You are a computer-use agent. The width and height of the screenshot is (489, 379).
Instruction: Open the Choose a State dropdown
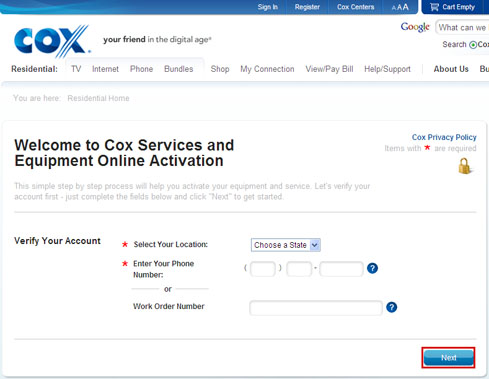pyautogui.click(x=286, y=245)
